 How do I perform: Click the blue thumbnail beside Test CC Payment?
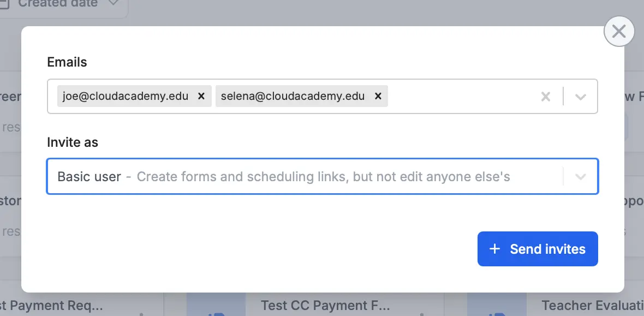coord(216,304)
